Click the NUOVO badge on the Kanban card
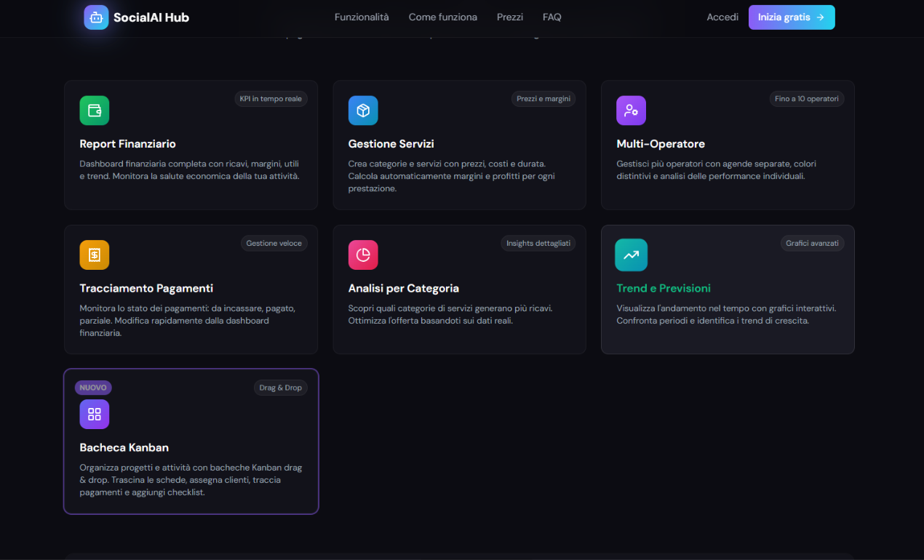Screen dimensions: 924x560 click(93, 388)
